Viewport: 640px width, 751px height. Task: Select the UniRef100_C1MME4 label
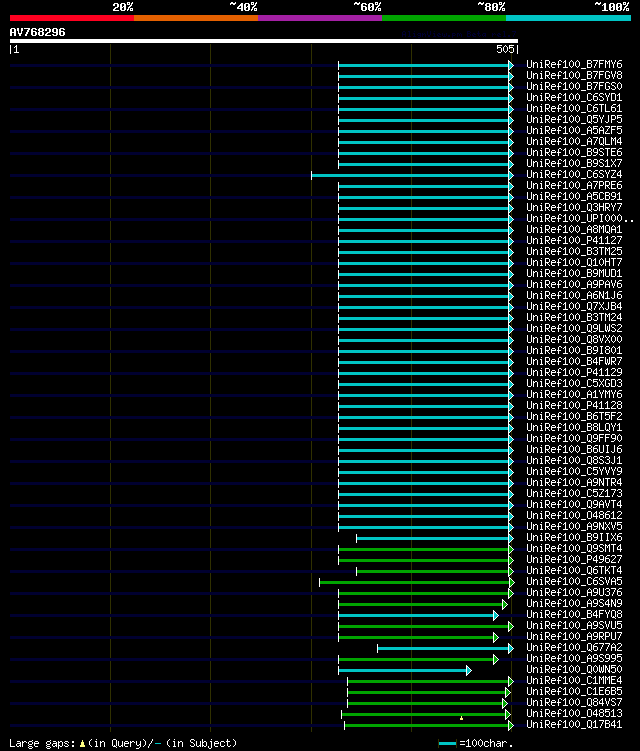coord(574,681)
